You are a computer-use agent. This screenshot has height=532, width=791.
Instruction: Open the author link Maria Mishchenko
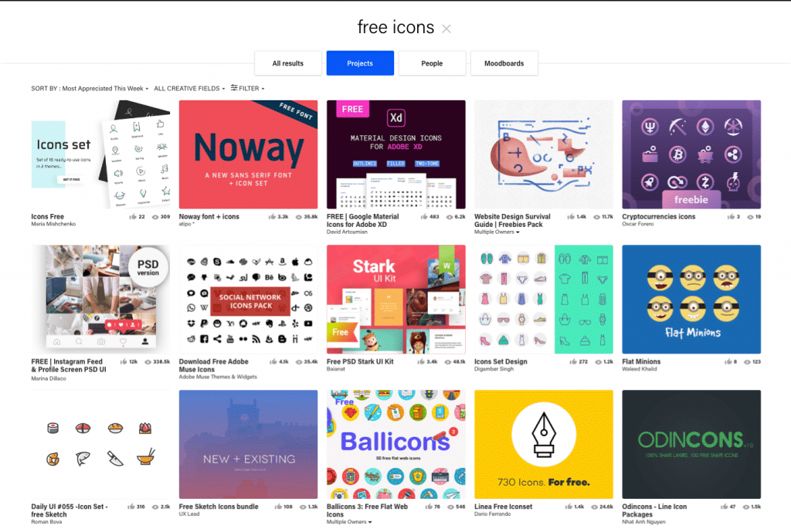pyautogui.click(x=53, y=224)
